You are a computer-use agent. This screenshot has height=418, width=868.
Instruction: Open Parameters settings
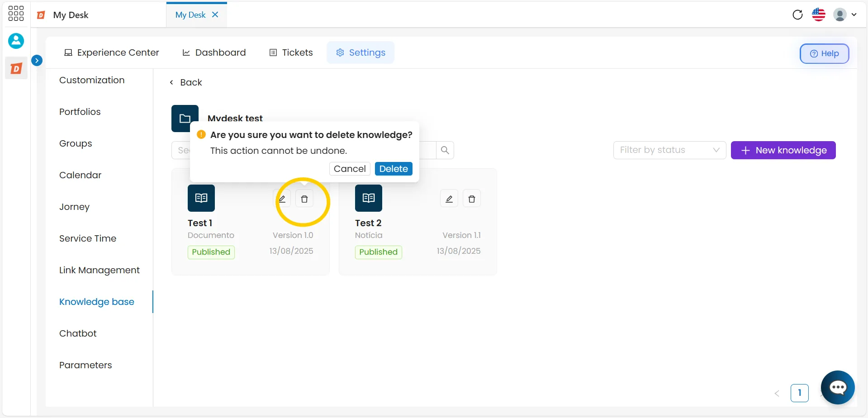coord(85,365)
